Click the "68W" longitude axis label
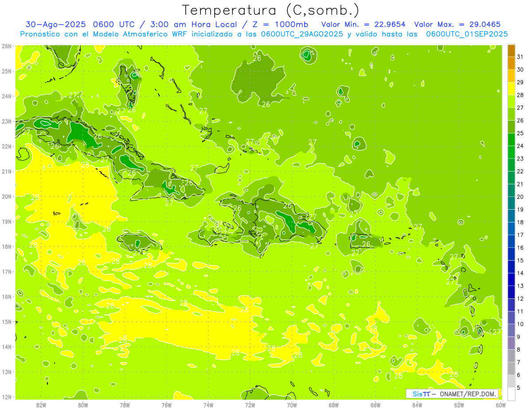The image size is (532, 411). [x=334, y=405]
